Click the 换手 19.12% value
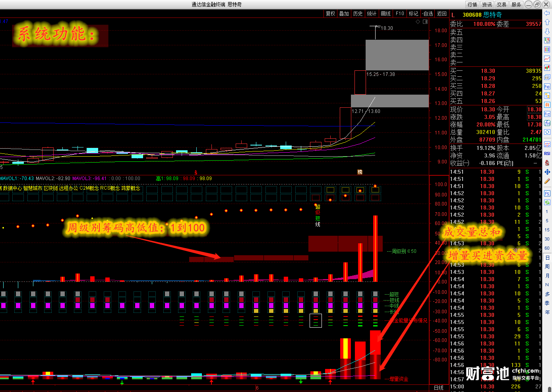552x392 pixels. pyautogui.click(x=486, y=148)
